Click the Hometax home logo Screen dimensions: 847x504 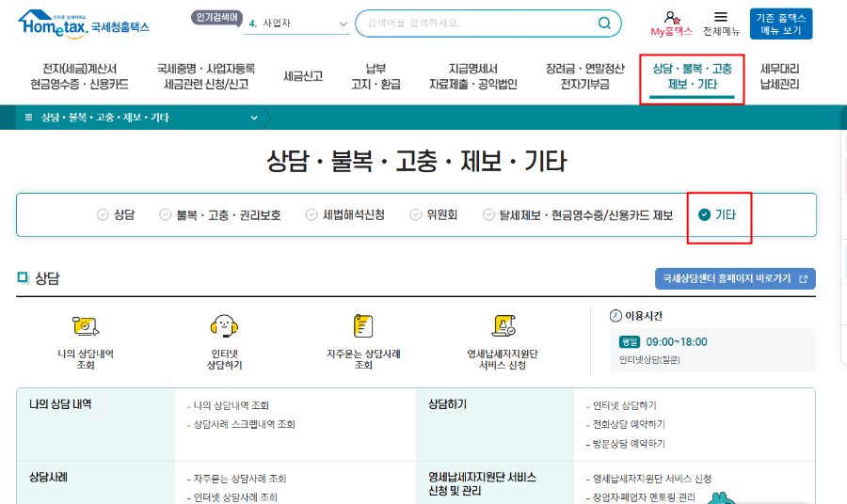coord(84,24)
